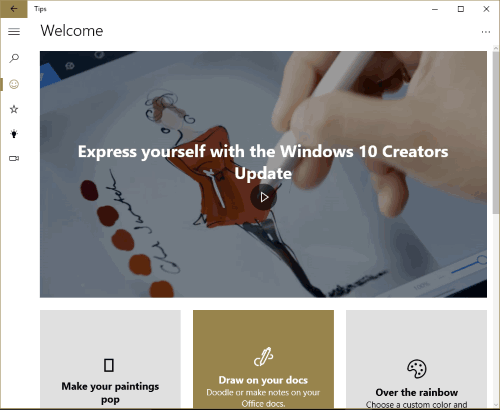Open the search magnifier icon
This screenshot has height=410, width=500.
pos(14,58)
